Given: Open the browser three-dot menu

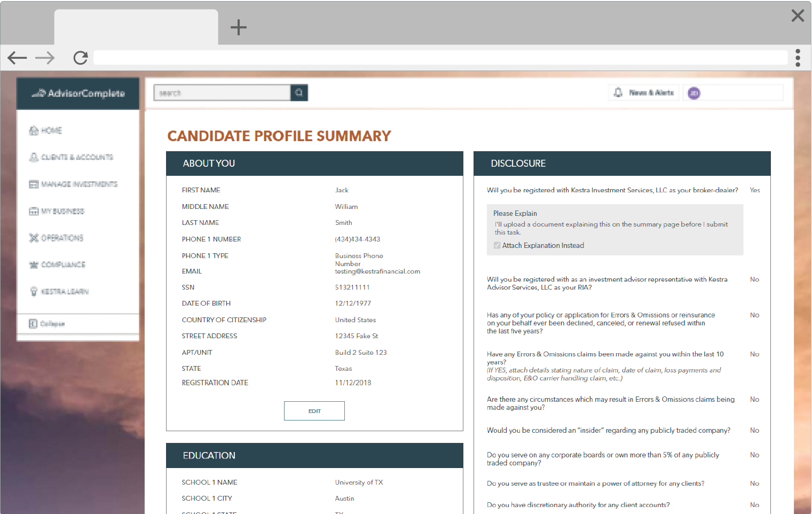Looking at the screenshot, I should (798, 58).
